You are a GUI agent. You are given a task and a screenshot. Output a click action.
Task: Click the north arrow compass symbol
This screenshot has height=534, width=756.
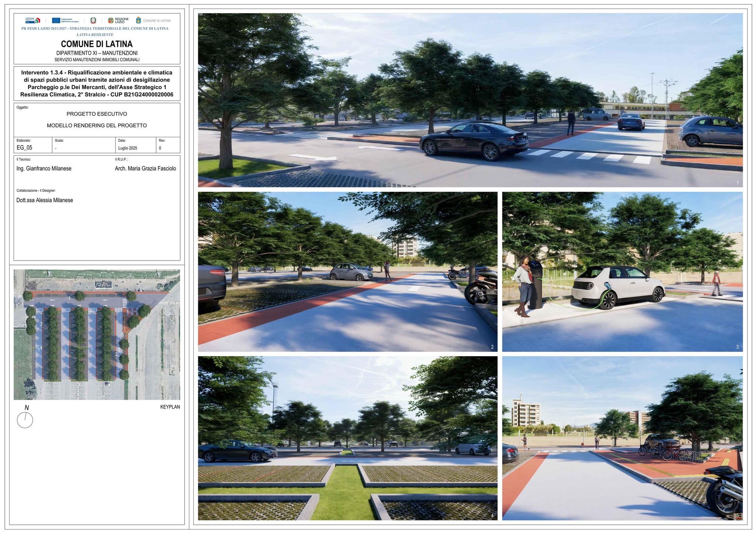(x=25, y=420)
